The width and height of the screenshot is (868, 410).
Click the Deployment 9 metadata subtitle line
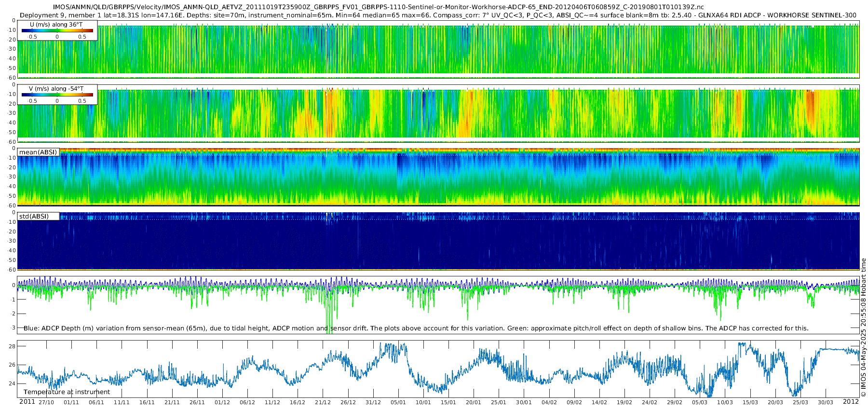tap(438, 15)
